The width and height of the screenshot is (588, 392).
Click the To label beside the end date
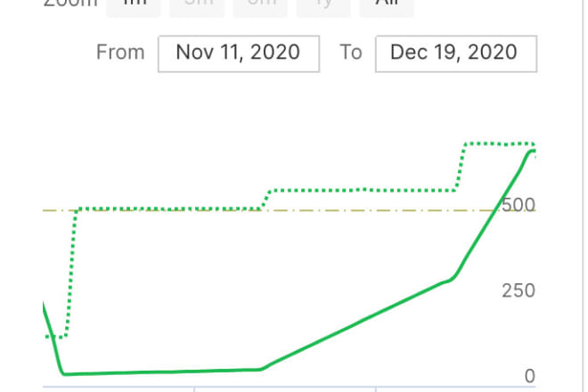coord(351,53)
